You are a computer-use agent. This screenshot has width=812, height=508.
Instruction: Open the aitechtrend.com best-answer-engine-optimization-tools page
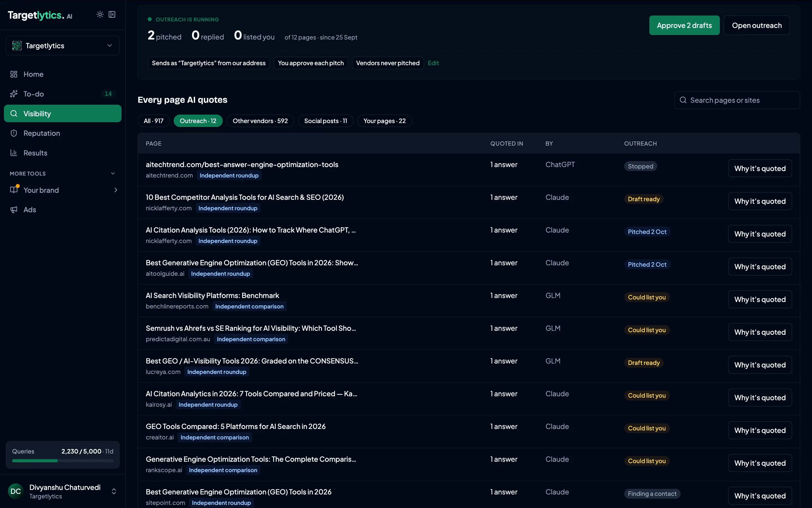(x=242, y=165)
